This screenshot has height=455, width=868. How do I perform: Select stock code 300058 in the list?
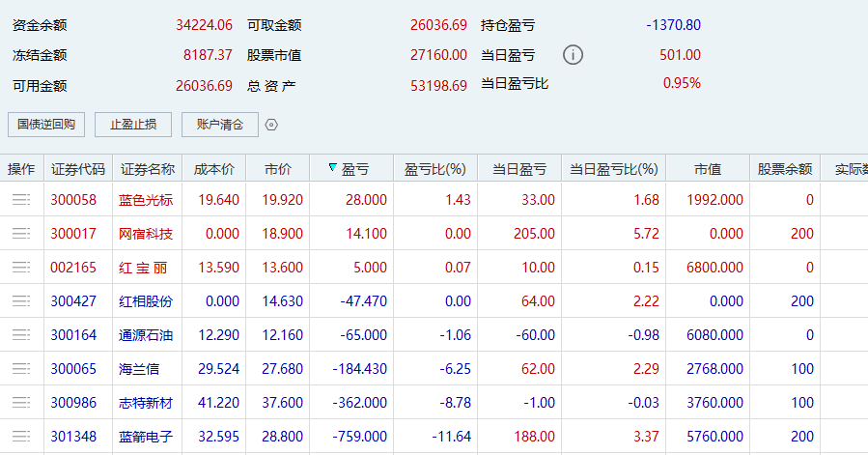point(73,200)
